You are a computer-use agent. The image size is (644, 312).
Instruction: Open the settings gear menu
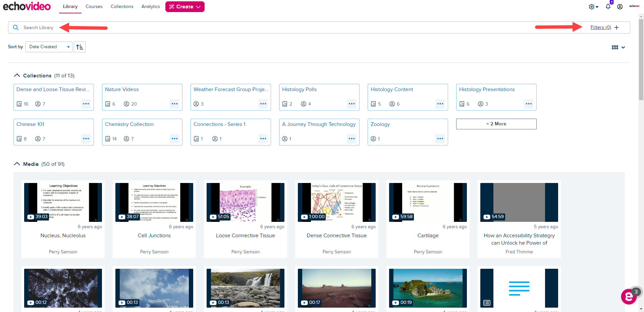pos(592,6)
